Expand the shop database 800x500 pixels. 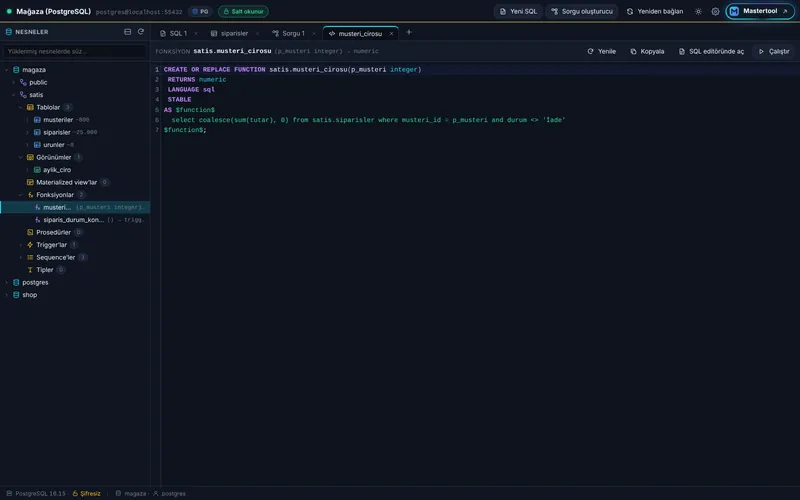[x=7, y=295]
